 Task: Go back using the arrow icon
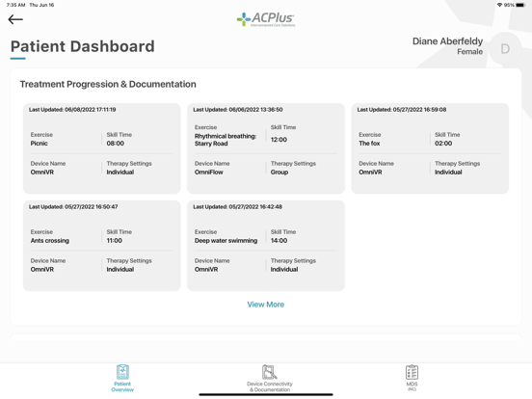[15, 19]
